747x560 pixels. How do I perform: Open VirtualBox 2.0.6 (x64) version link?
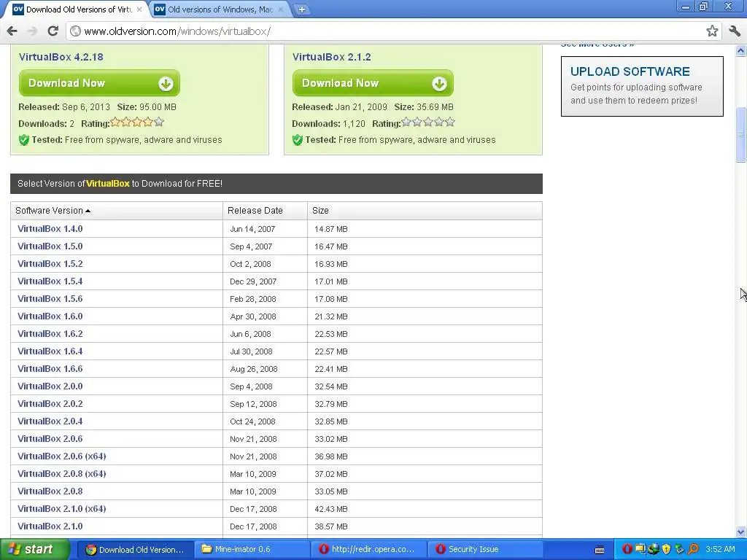tap(61, 456)
